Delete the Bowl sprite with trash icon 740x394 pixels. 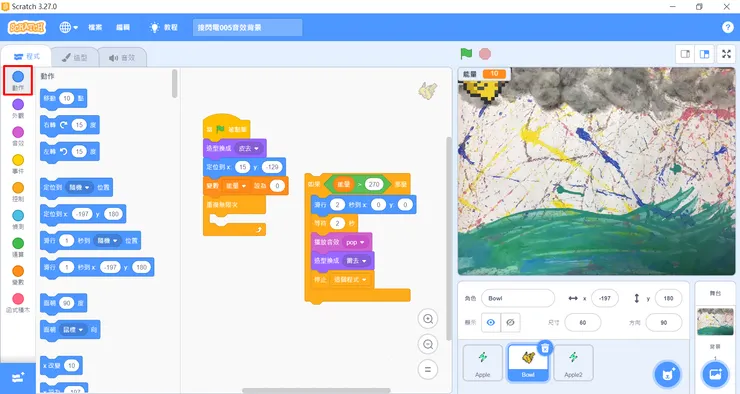pyautogui.click(x=545, y=348)
